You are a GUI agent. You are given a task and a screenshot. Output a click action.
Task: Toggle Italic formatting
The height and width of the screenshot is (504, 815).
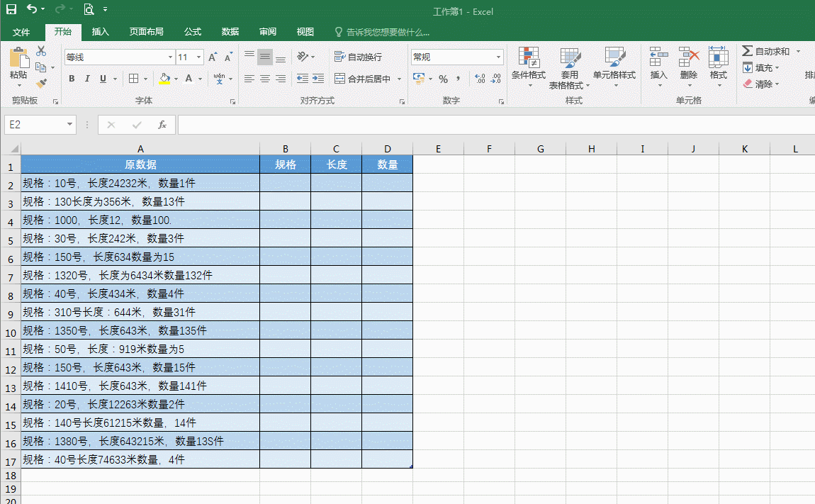(x=87, y=79)
